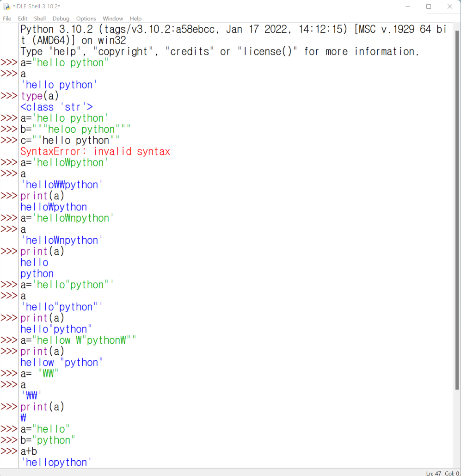Click the vertical scrollbar thumb
This screenshot has height=476, width=461.
point(457,210)
